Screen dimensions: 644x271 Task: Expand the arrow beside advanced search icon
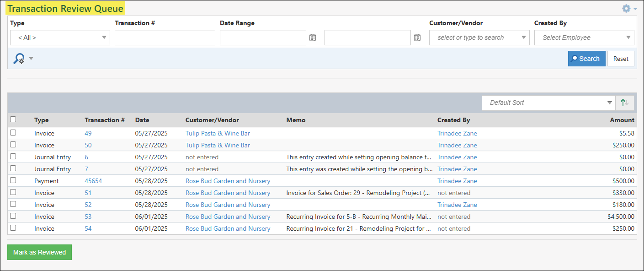(31, 58)
